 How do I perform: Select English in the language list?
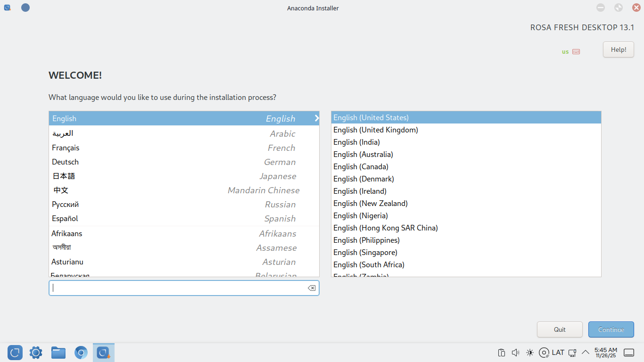pos(184,118)
